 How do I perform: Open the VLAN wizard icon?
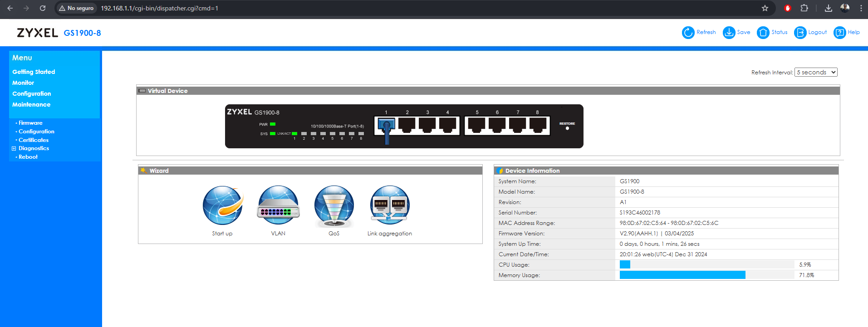point(278,205)
